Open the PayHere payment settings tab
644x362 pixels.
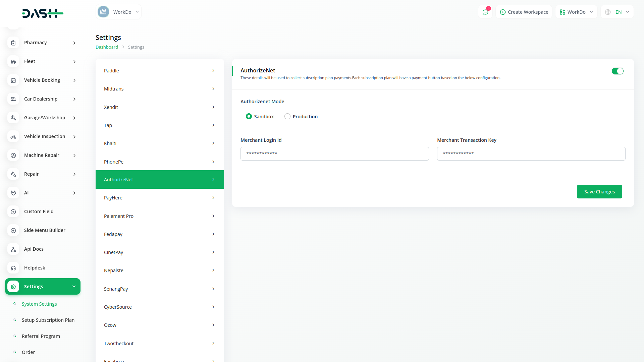click(160, 198)
